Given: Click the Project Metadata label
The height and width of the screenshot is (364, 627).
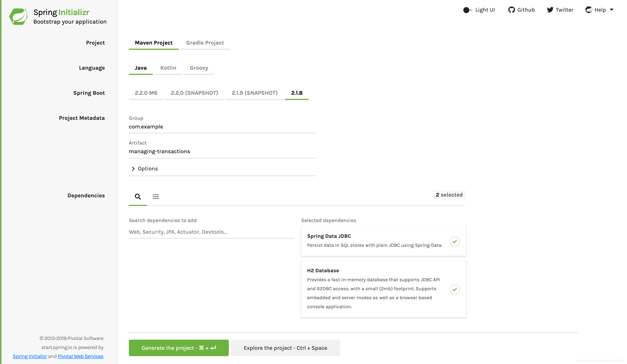Looking at the screenshot, I should point(82,118).
